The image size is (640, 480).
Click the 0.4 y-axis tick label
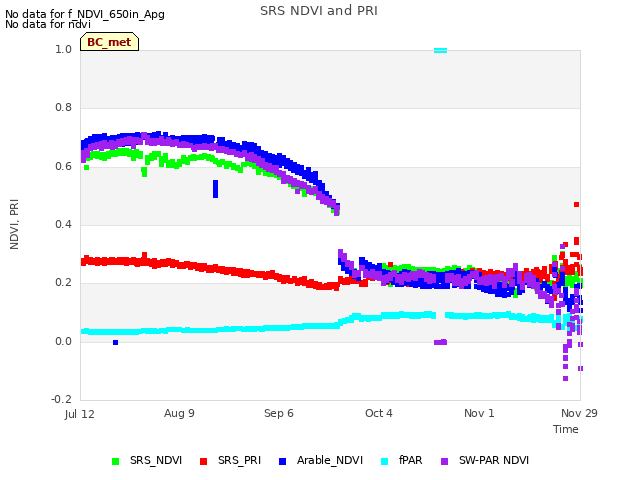coord(63,224)
